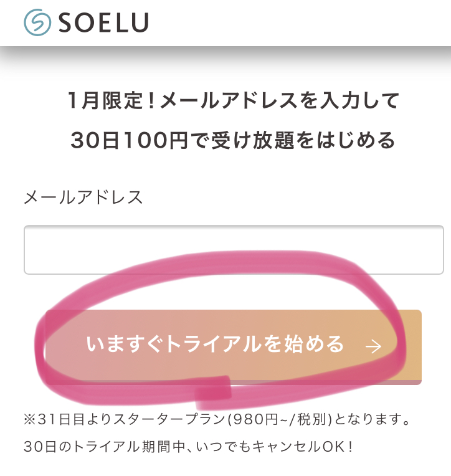Click the いますぐ text on trial button
The image size is (451, 476).
[x=125, y=345]
